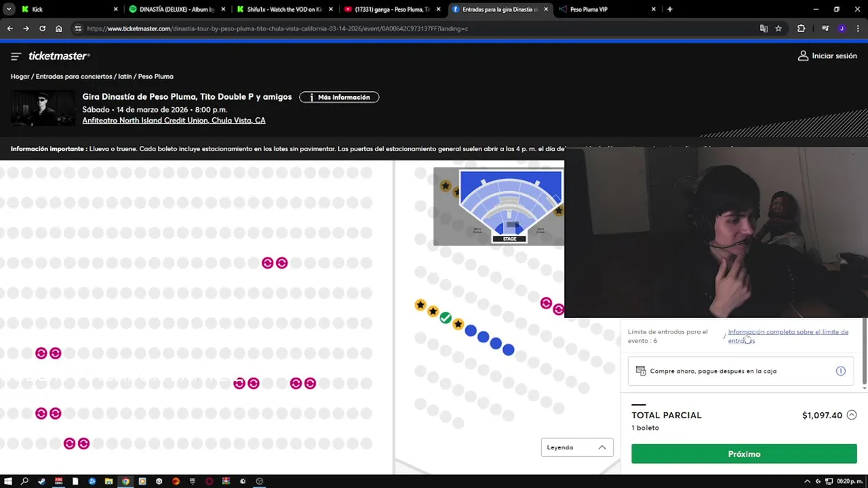Screen dimensions: 868x488
Task: Go back using the browser back arrow
Action: pos(9,28)
